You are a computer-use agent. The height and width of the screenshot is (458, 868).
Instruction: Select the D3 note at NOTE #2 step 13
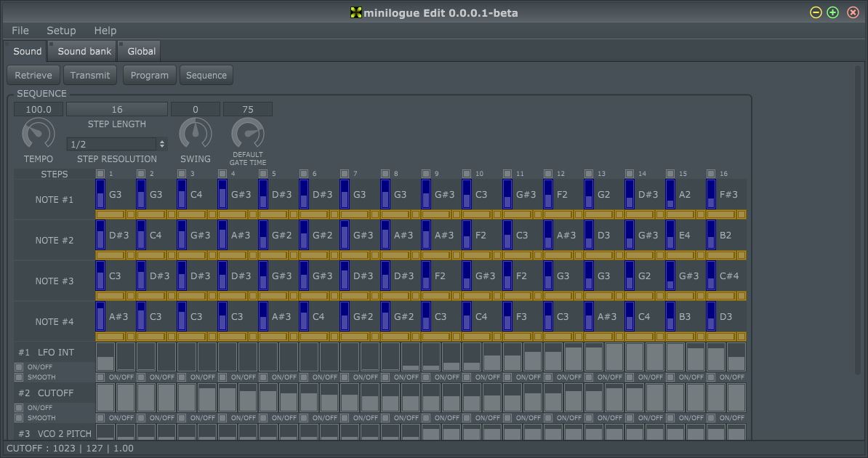[x=603, y=236]
